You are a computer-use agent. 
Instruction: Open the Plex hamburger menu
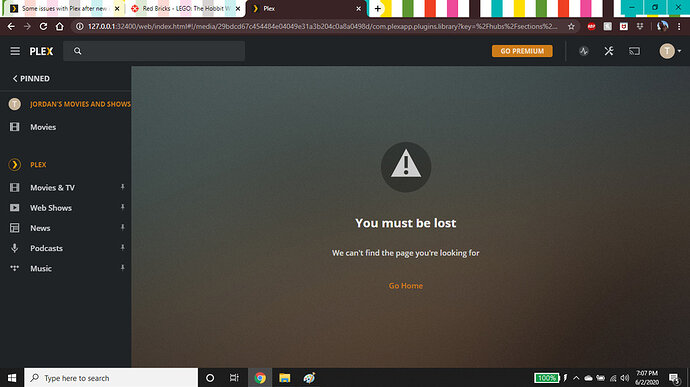[15, 51]
